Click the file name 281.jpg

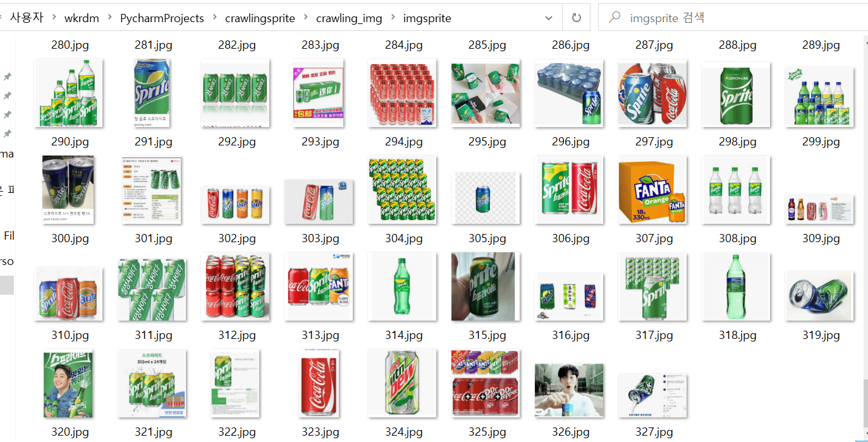coord(154,46)
